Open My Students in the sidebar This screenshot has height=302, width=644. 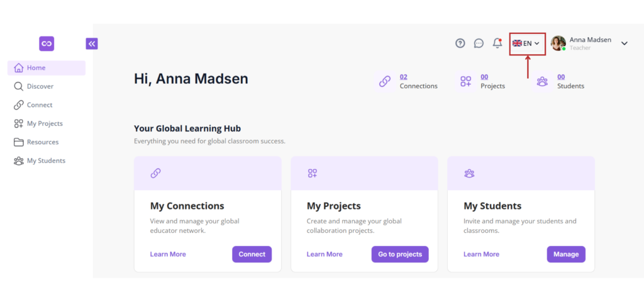point(45,160)
